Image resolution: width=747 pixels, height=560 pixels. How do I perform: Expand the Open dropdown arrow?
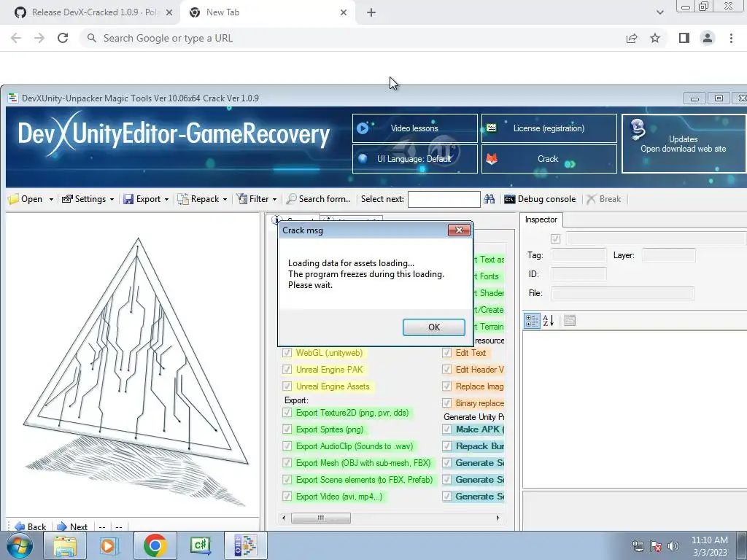point(51,200)
